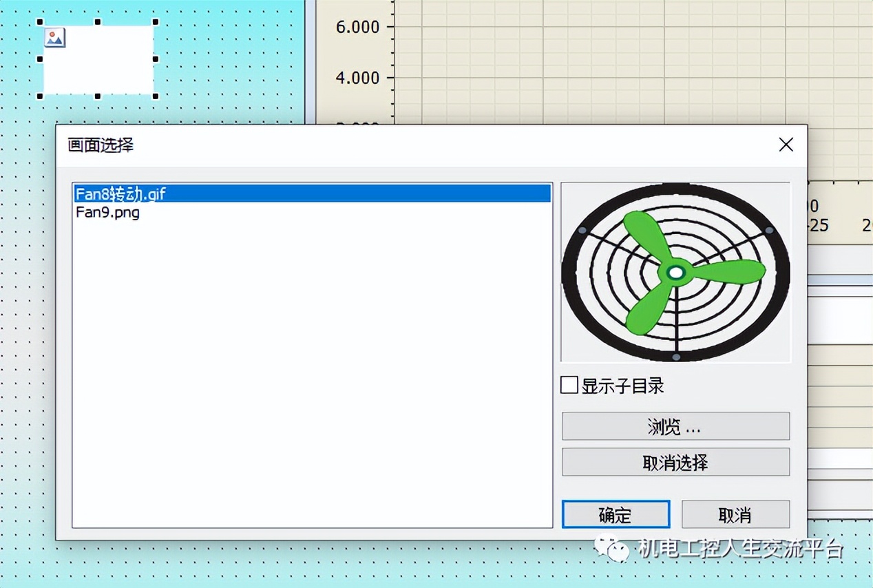This screenshot has height=588, width=873.
Task: Click the selected image element on the canvas
Action: (100, 61)
